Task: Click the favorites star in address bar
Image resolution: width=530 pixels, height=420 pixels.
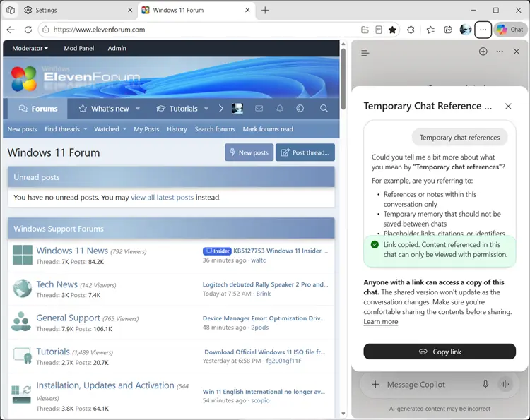Action: coord(392,30)
